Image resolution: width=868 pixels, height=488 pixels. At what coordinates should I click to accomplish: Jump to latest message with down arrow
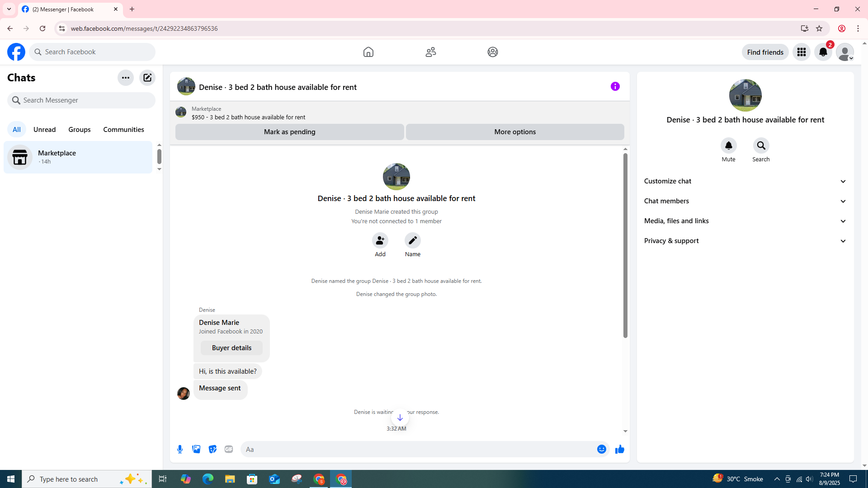click(x=400, y=418)
